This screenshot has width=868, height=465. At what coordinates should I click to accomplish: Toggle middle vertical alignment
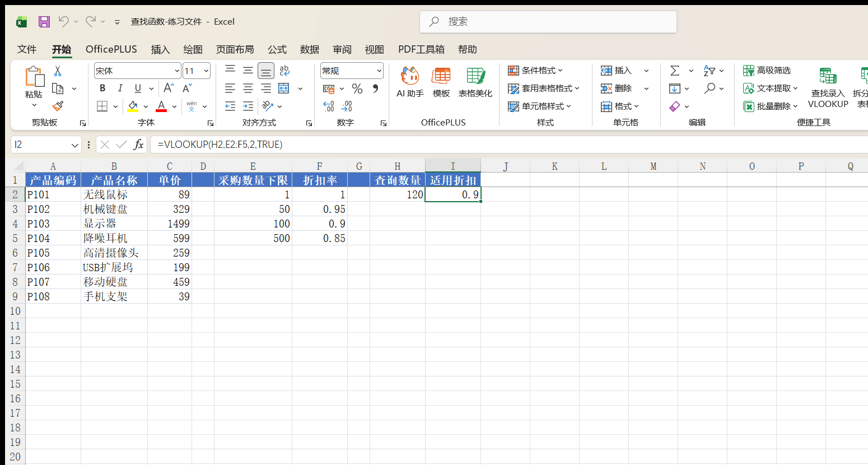pyautogui.click(x=248, y=70)
